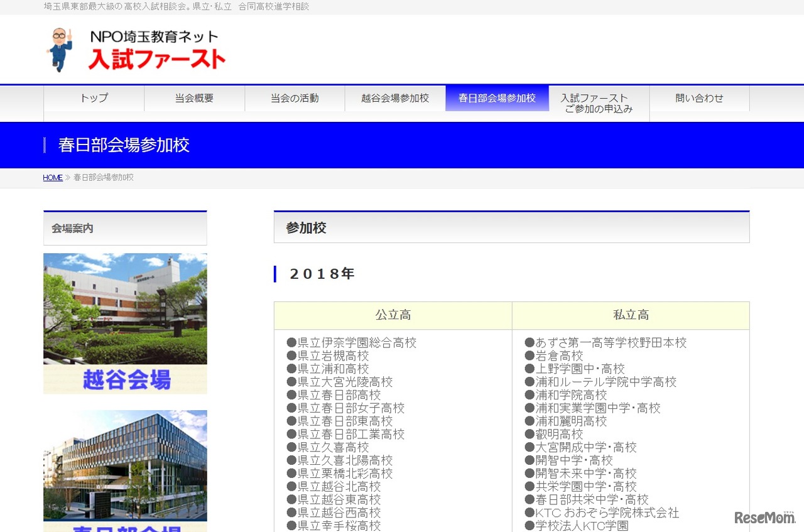The width and height of the screenshot is (804, 532).
Task: Go to 当会の活動 page
Action: coord(295,98)
